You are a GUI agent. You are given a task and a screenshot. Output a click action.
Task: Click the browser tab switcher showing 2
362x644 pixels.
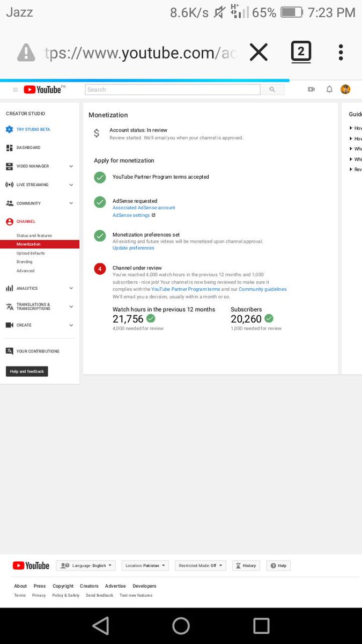pos(301,52)
